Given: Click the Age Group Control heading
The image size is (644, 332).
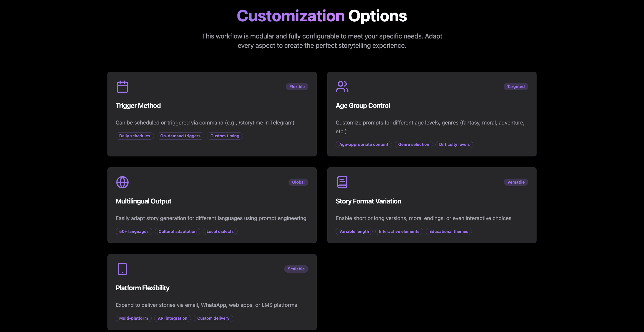Looking at the screenshot, I should tap(363, 106).
